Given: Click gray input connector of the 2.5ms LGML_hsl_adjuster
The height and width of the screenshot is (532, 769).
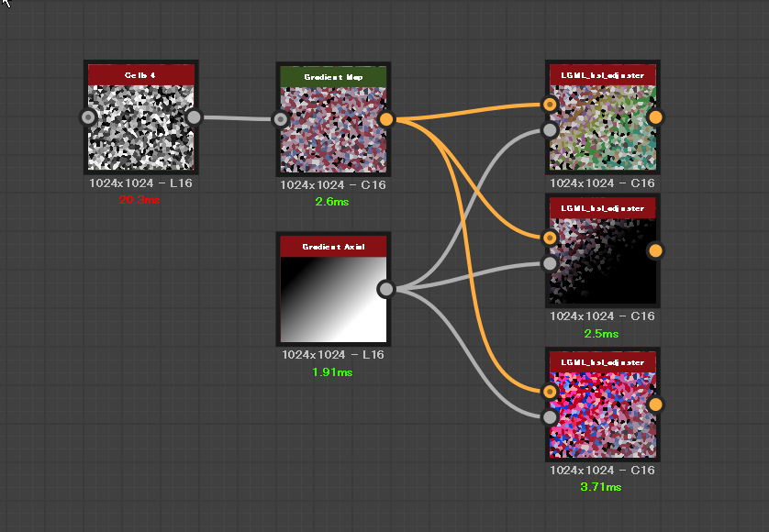Looking at the screenshot, I should [550, 263].
